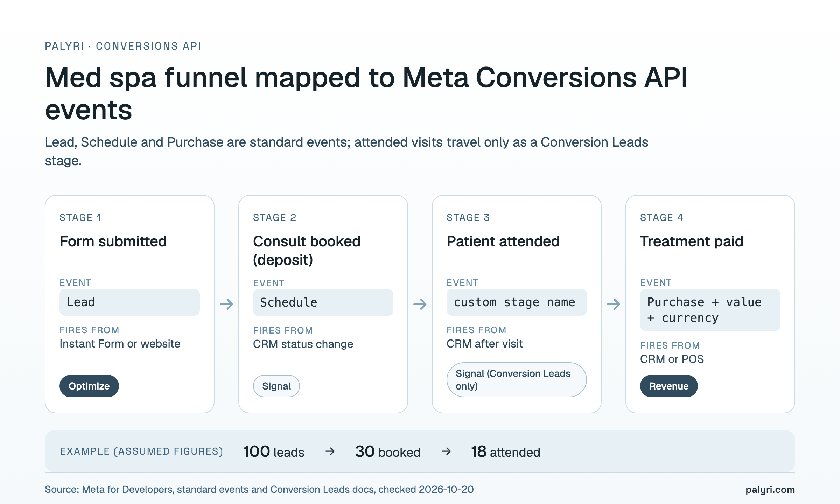Click the '18 attended' figure

pos(506,451)
